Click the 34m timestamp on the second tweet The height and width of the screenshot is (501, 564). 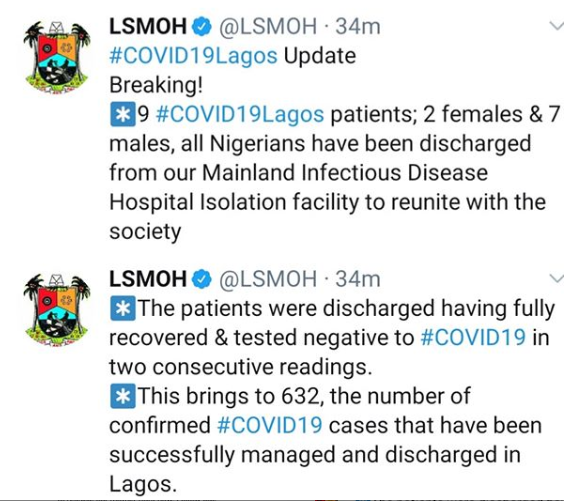point(358,279)
